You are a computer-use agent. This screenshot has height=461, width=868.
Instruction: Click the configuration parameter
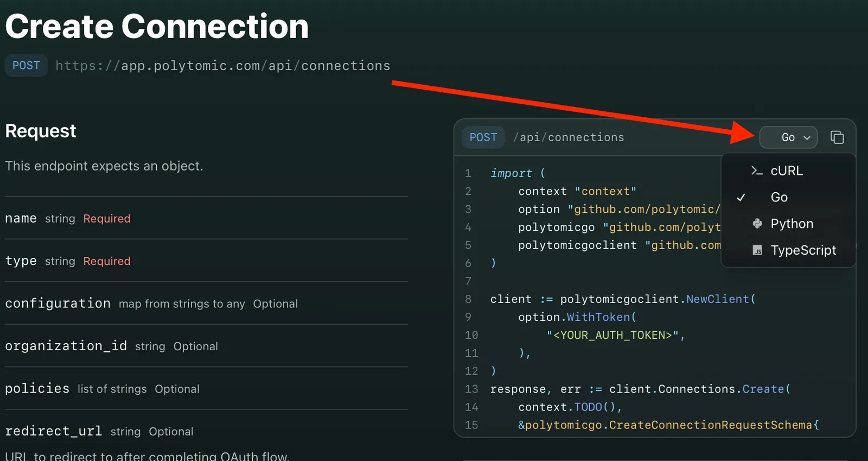tap(58, 304)
